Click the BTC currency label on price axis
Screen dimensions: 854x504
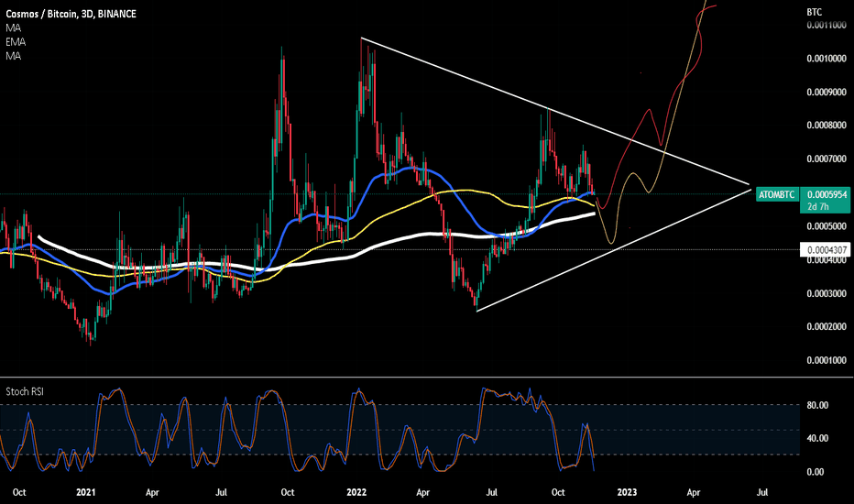pos(815,12)
